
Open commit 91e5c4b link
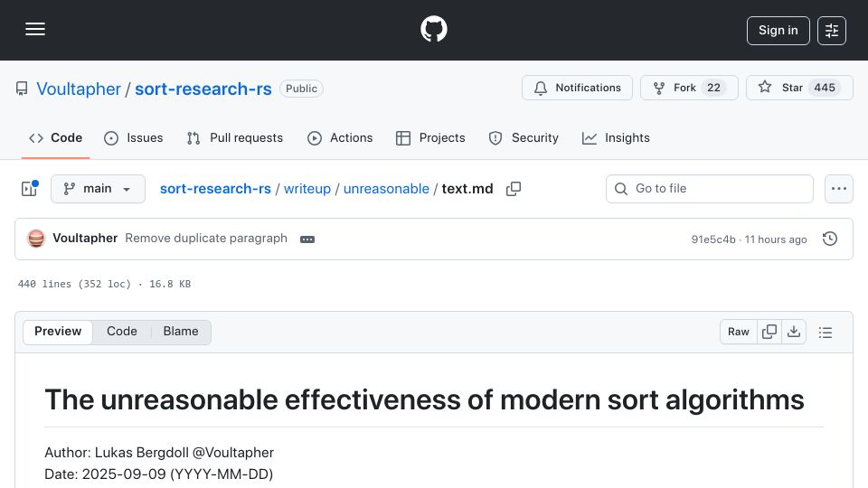(713, 239)
